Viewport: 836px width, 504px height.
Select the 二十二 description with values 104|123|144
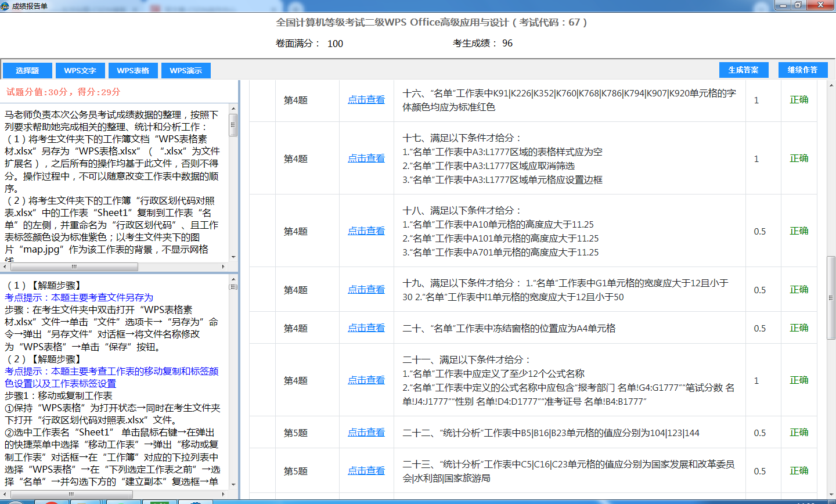click(x=551, y=433)
